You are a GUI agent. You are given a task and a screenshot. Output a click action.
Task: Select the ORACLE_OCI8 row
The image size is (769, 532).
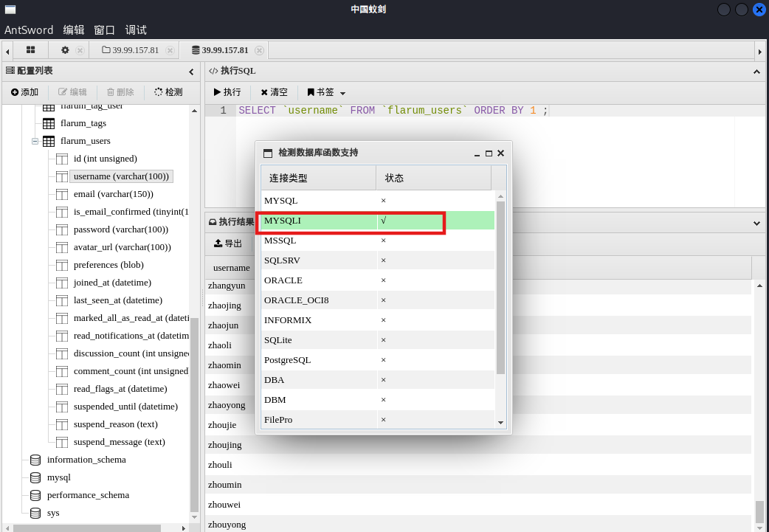click(378, 300)
